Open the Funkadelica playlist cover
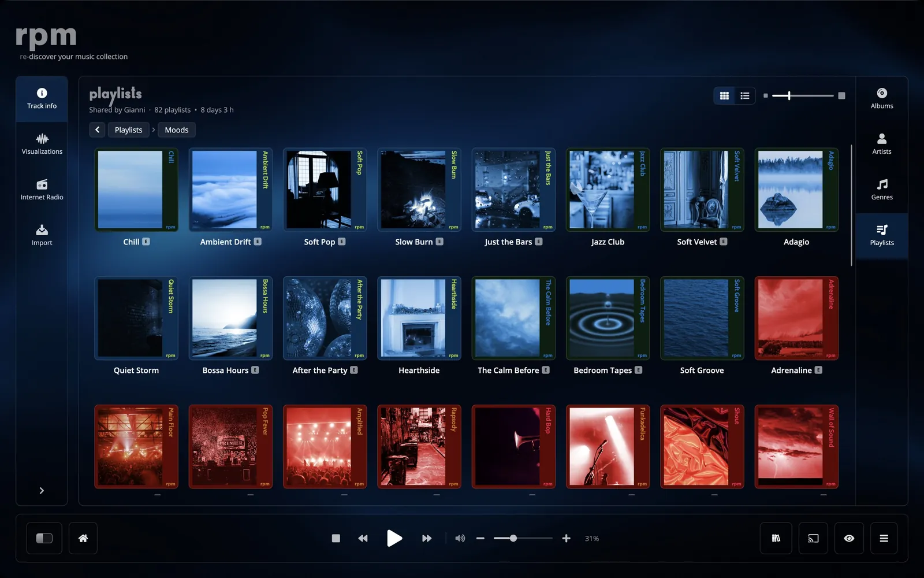 [x=608, y=446]
